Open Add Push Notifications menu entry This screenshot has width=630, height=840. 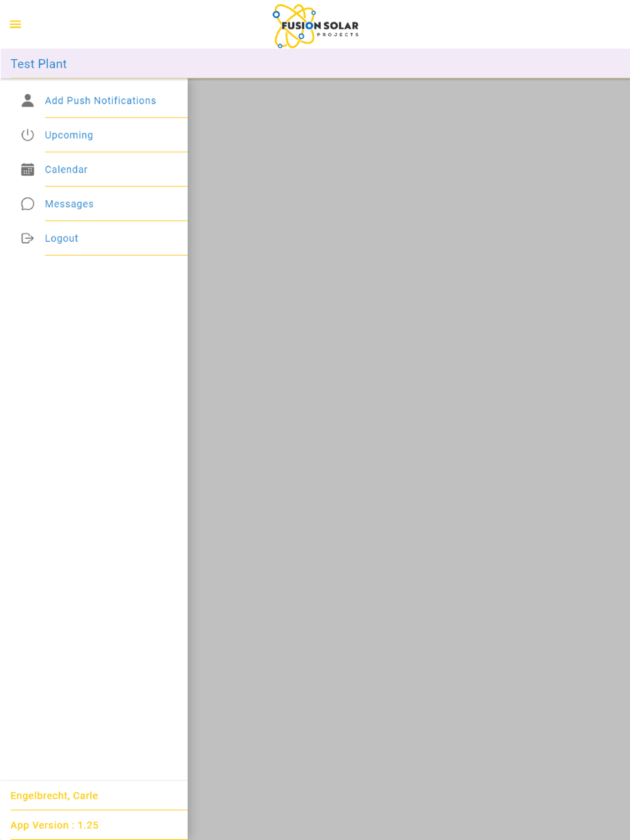[94, 101]
